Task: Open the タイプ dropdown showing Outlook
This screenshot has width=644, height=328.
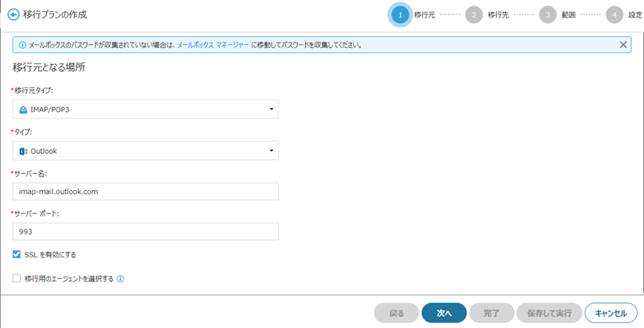Action: click(x=145, y=151)
